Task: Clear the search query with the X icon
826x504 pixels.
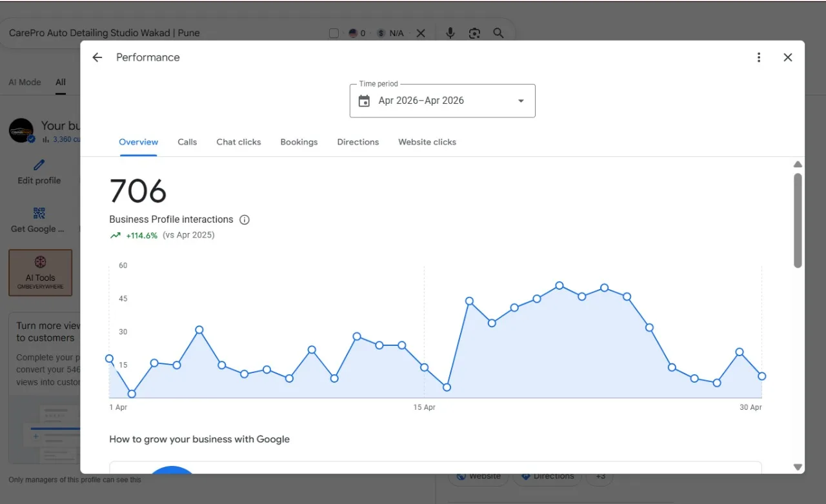Action: click(421, 33)
